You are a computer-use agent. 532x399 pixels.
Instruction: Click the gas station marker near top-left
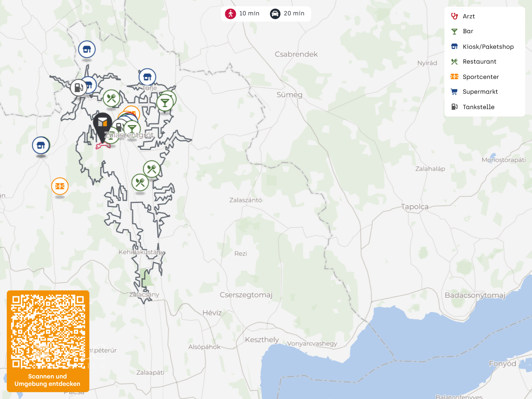pyautogui.click(x=78, y=88)
